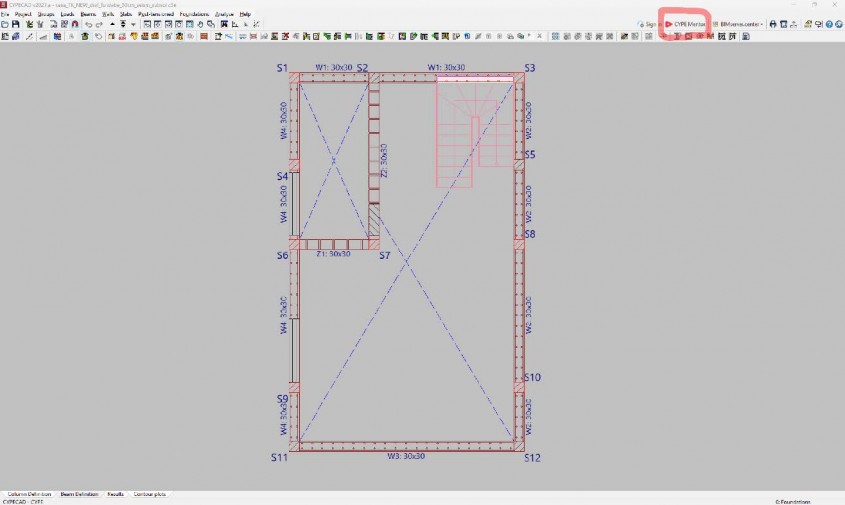Screen dimensions: 845x505
Task: Click the print icon
Action: click(773, 24)
